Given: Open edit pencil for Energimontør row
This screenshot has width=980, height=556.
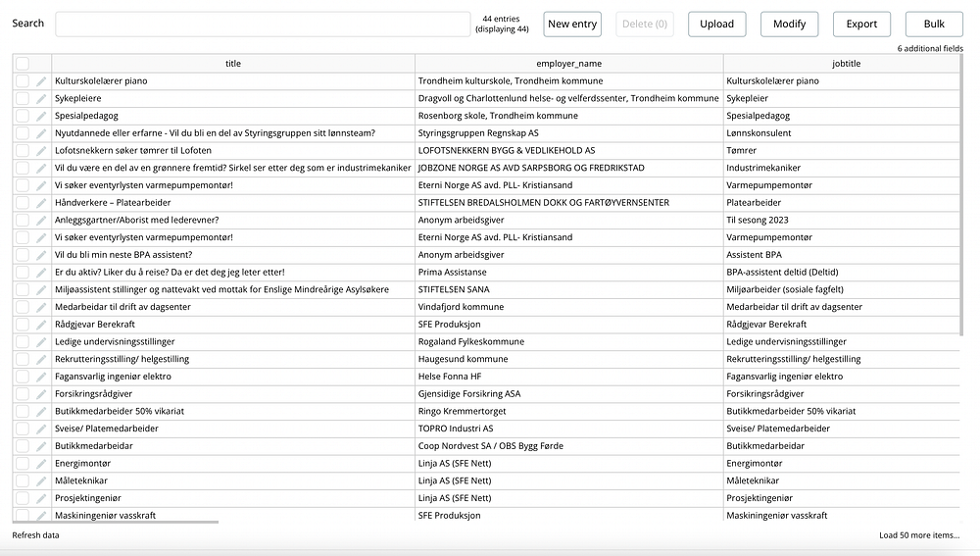Looking at the screenshot, I should click(41, 463).
